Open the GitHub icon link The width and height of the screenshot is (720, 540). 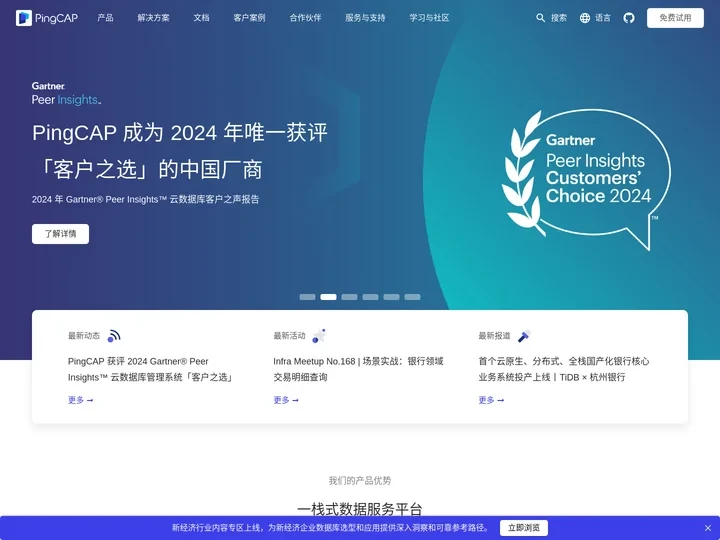629,18
